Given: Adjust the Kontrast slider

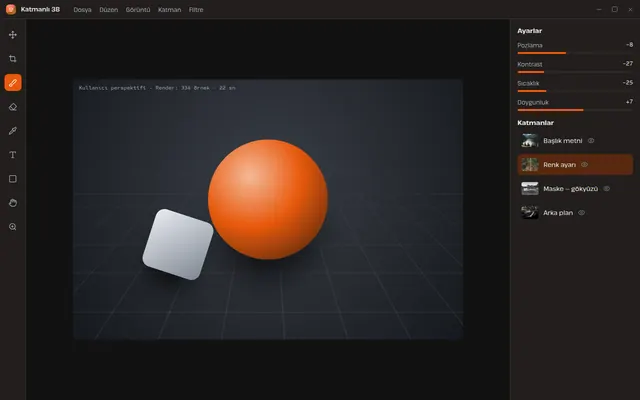Looking at the screenshot, I should click(575, 72).
